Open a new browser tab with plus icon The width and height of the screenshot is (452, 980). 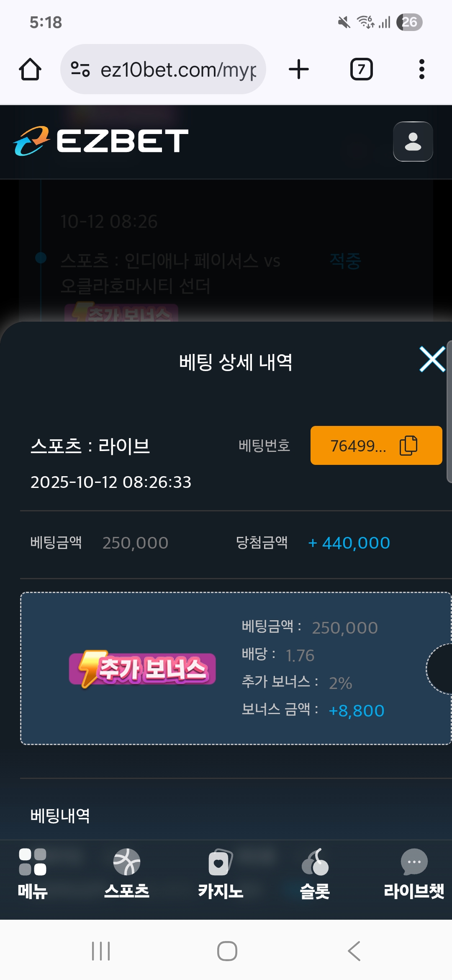point(299,69)
